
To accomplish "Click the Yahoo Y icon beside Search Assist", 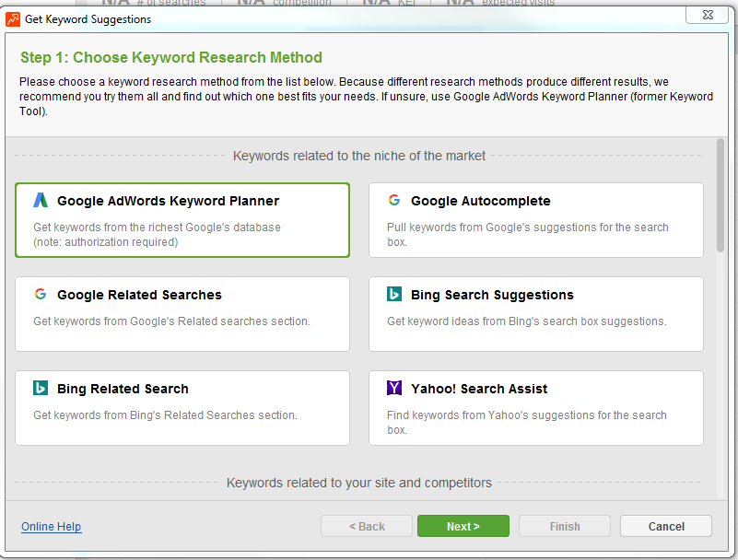I will click(394, 389).
